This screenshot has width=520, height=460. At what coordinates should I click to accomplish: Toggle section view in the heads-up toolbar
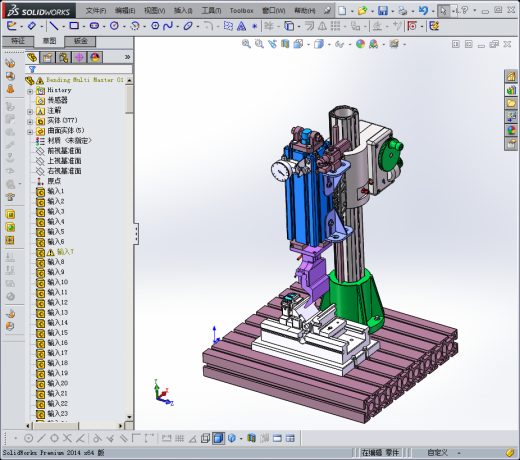pyautogui.click(x=285, y=44)
